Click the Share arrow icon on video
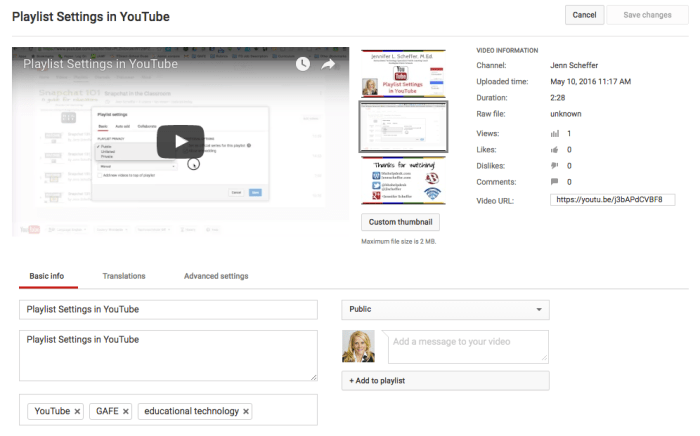This screenshot has height=436, width=700. pos(327,64)
